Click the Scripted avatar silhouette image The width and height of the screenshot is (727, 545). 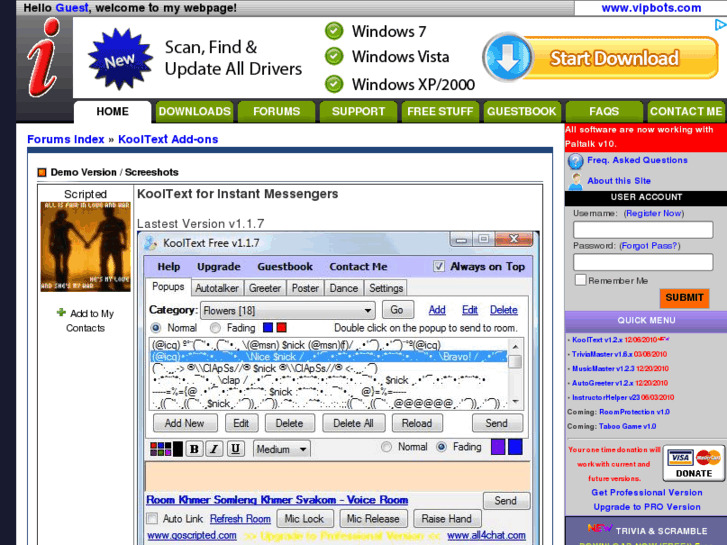tap(85, 246)
